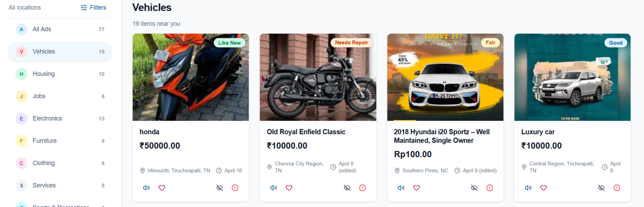Open the All Ads category
The image size is (644, 207).
(x=60, y=29)
